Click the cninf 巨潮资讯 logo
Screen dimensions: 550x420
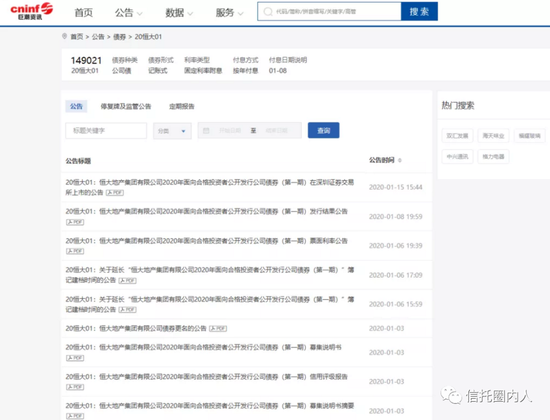pos(32,11)
